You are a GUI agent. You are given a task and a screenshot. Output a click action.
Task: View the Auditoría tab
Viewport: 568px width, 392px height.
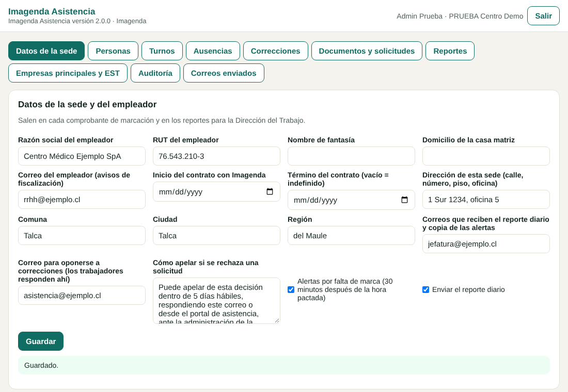click(155, 73)
